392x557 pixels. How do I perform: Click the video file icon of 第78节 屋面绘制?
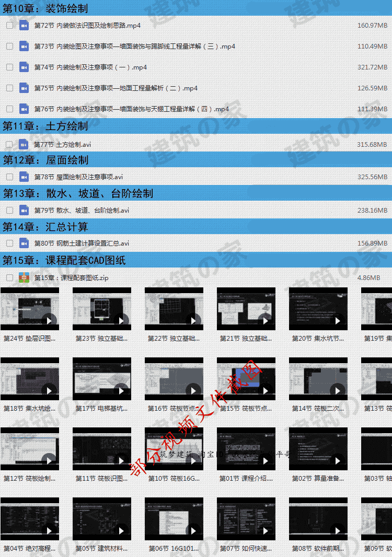click(24, 177)
